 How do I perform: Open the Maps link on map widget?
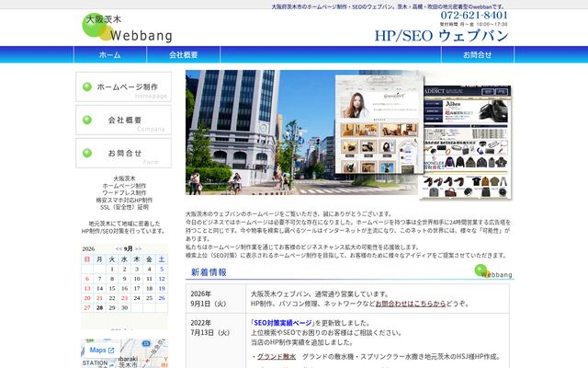[x=102, y=350]
